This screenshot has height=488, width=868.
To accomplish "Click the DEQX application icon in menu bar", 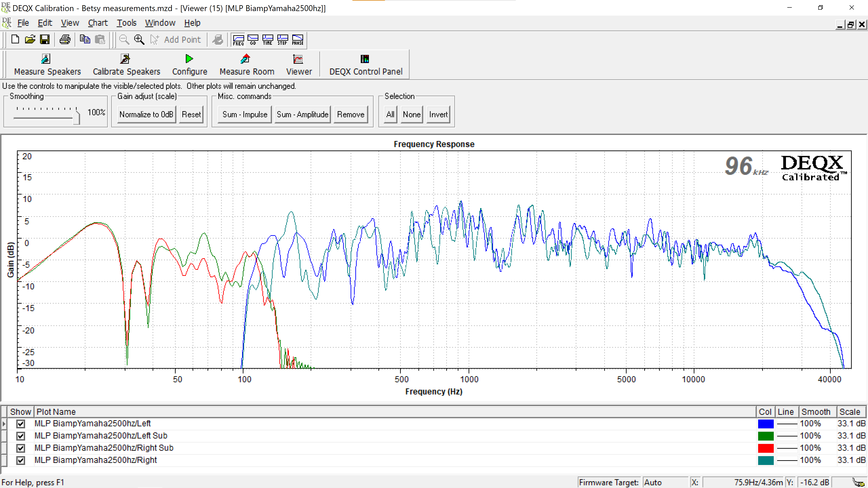I will 6,23.
